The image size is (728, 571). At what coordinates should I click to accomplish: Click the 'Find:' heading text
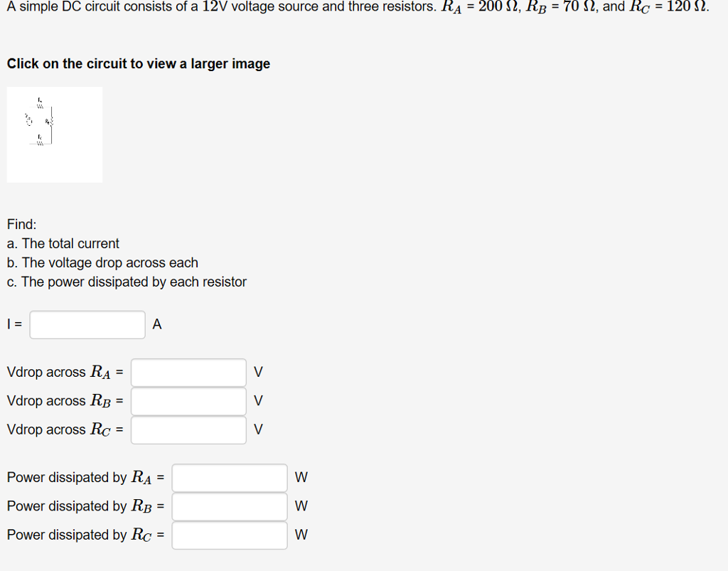(22, 224)
